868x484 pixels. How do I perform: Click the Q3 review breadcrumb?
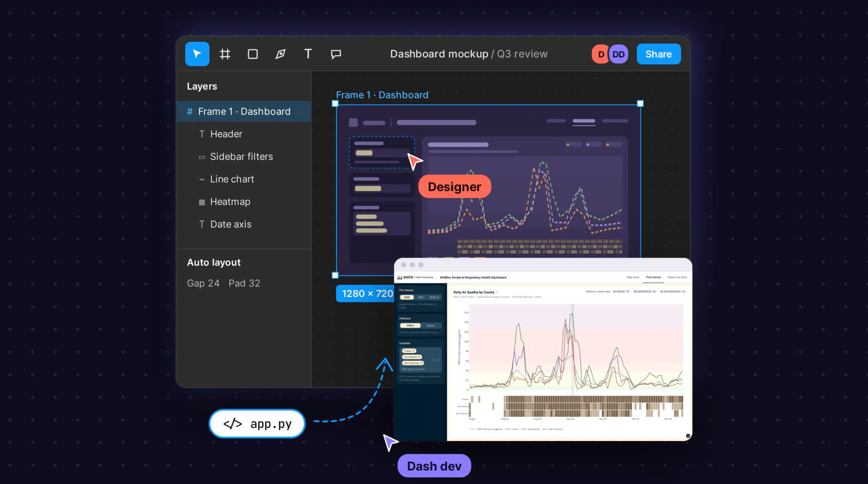coord(522,54)
